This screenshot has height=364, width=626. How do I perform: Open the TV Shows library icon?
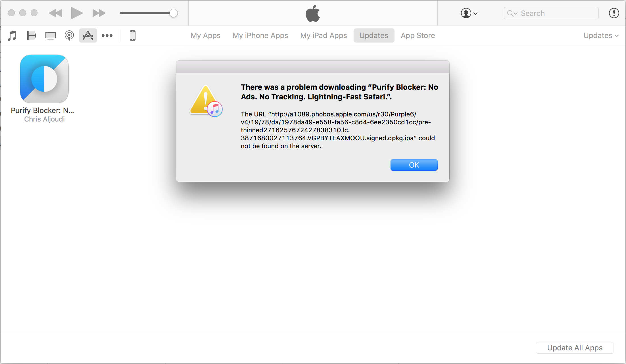pyautogui.click(x=51, y=36)
